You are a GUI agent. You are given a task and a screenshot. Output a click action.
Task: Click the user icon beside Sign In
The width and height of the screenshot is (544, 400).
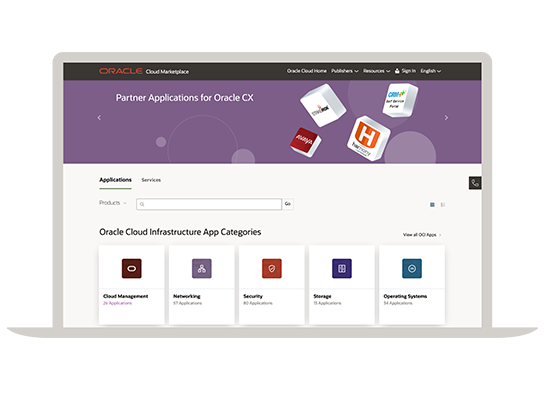[397, 71]
